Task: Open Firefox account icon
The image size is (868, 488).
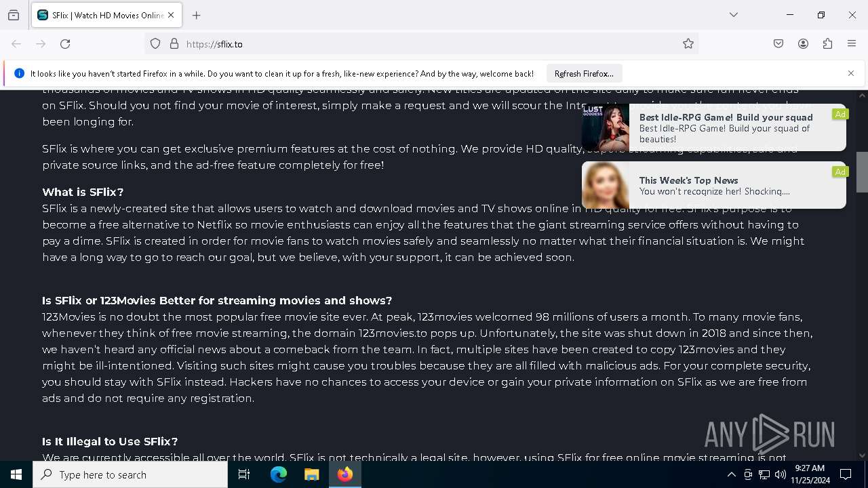Action: pos(803,44)
